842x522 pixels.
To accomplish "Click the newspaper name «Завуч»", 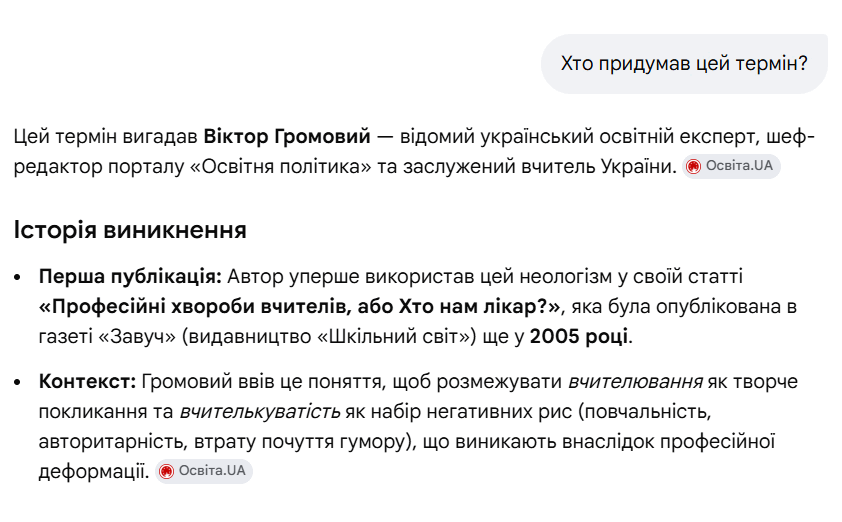I will coord(137,337).
